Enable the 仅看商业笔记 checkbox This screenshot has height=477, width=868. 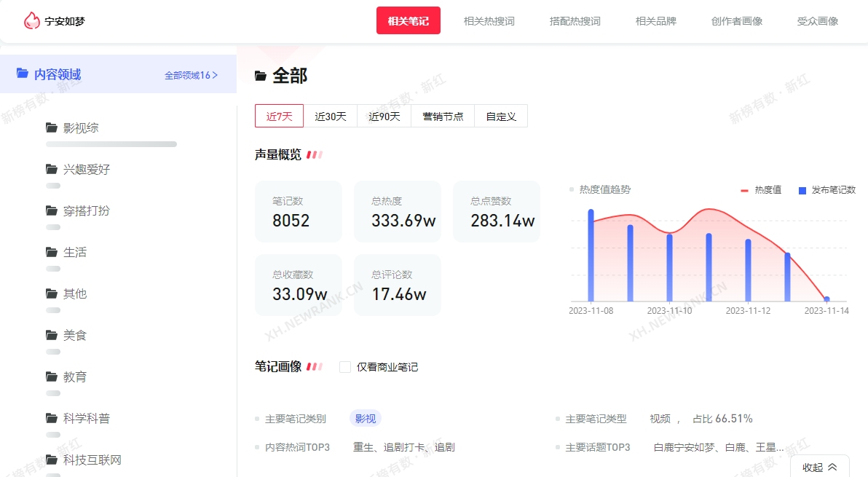tap(344, 367)
